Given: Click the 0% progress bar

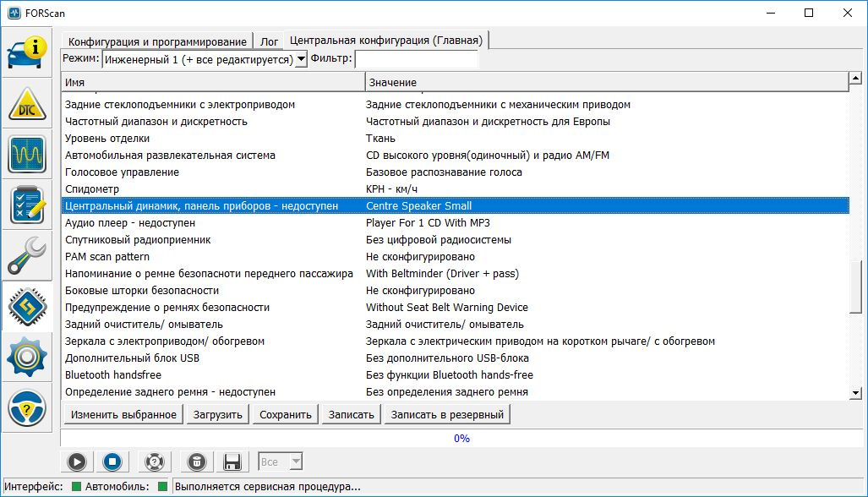Looking at the screenshot, I should [x=461, y=439].
